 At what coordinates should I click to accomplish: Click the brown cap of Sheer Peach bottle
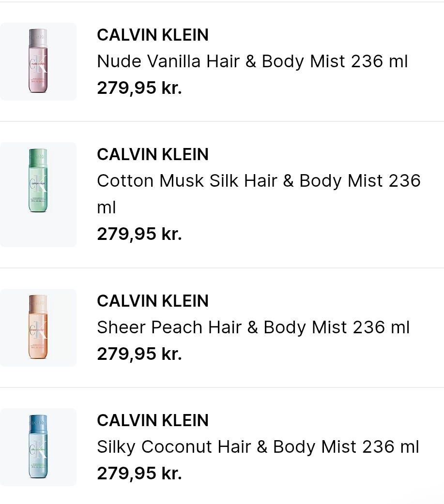(38, 304)
